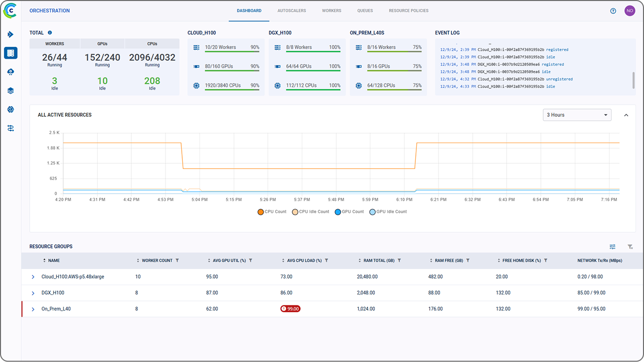Switch to the Workers tab
Viewport: 644px width, 362px height.
pos(331,10)
